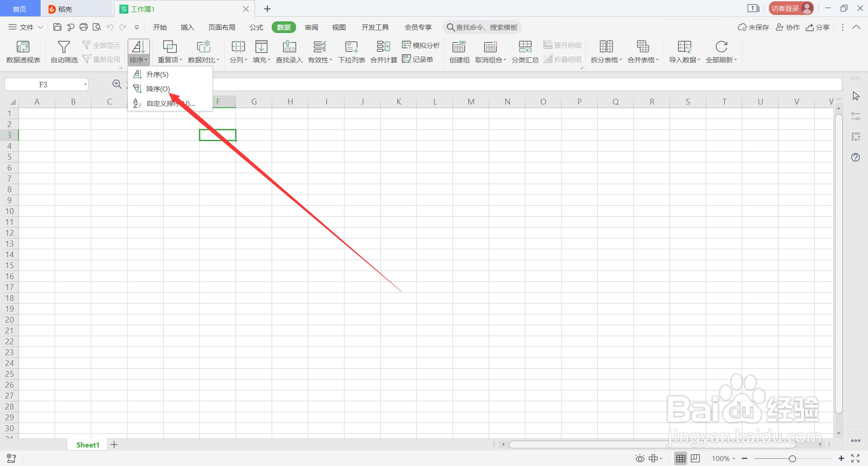Screen dimensions: 868x466
Task: Click the 未保存 cloud status button
Action: click(x=753, y=27)
